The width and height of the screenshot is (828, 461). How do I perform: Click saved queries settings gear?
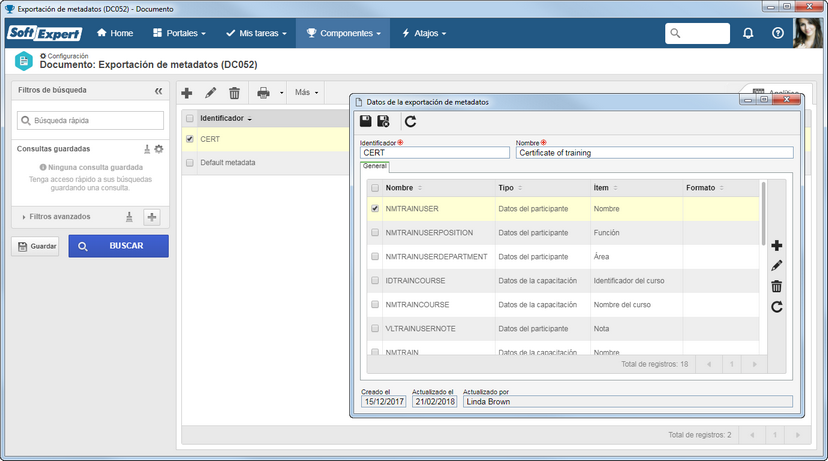pos(159,149)
